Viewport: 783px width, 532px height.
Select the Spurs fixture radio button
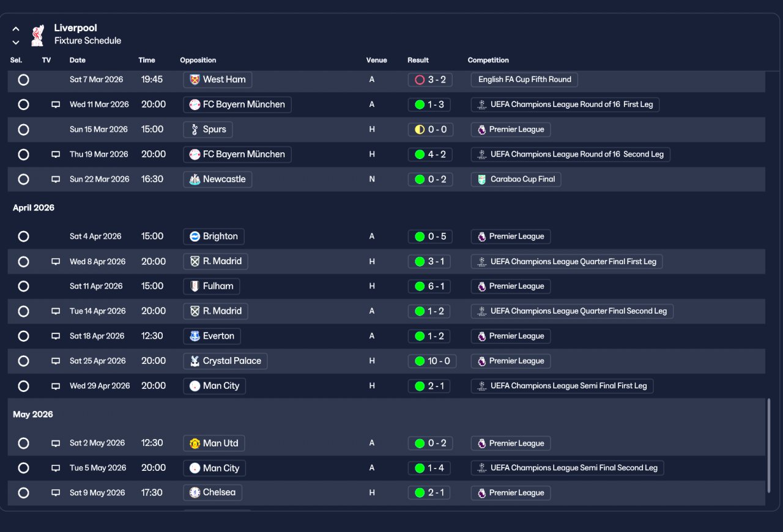coord(23,130)
